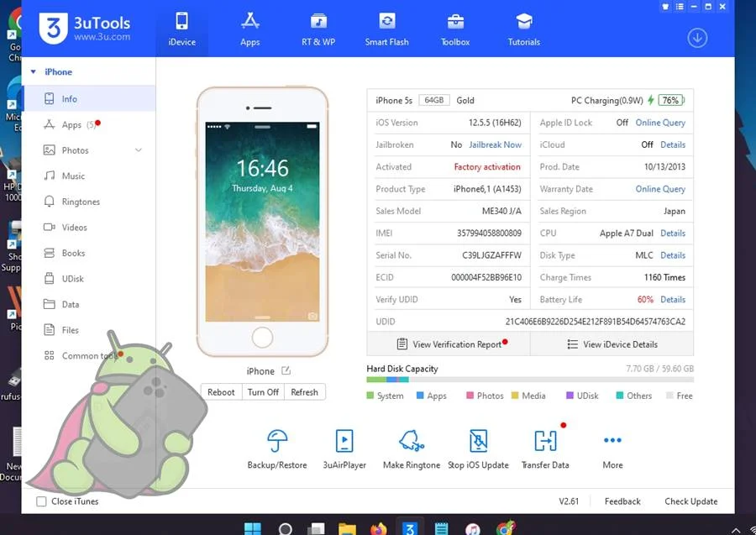Select Info in the sidebar
This screenshot has width=756, height=535.
[x=89, y=99]
